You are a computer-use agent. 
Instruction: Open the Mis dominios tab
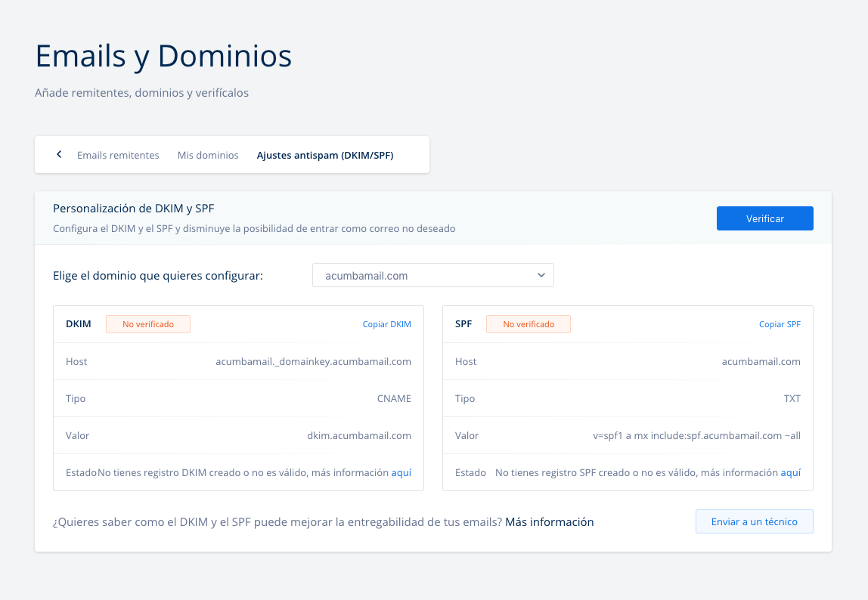coord(208,155)
